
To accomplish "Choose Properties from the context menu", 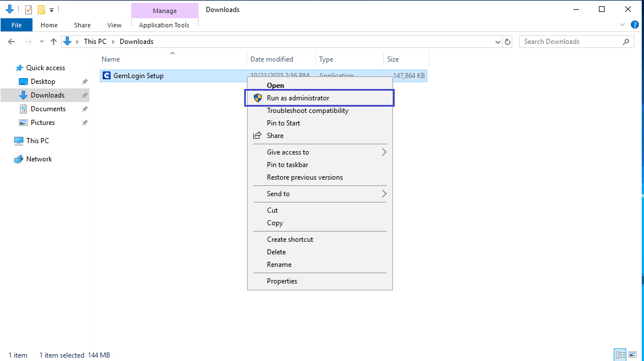I will click(282, 281).
